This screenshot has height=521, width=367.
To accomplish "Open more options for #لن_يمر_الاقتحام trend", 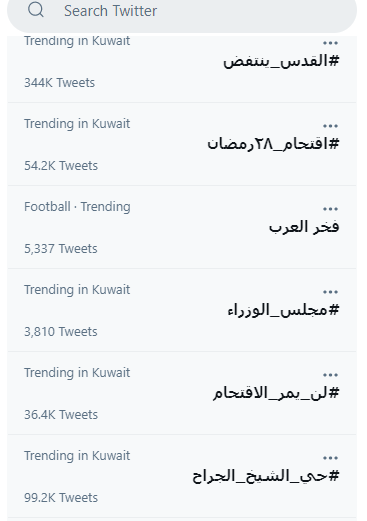I will (330, 375).
